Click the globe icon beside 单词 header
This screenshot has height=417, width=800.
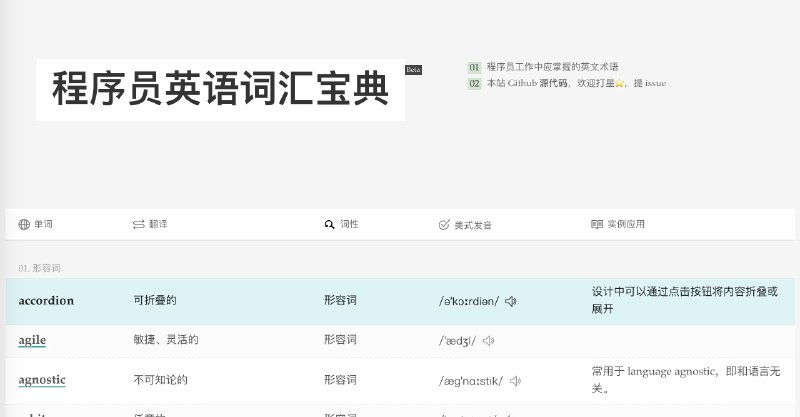pos(24,225)
